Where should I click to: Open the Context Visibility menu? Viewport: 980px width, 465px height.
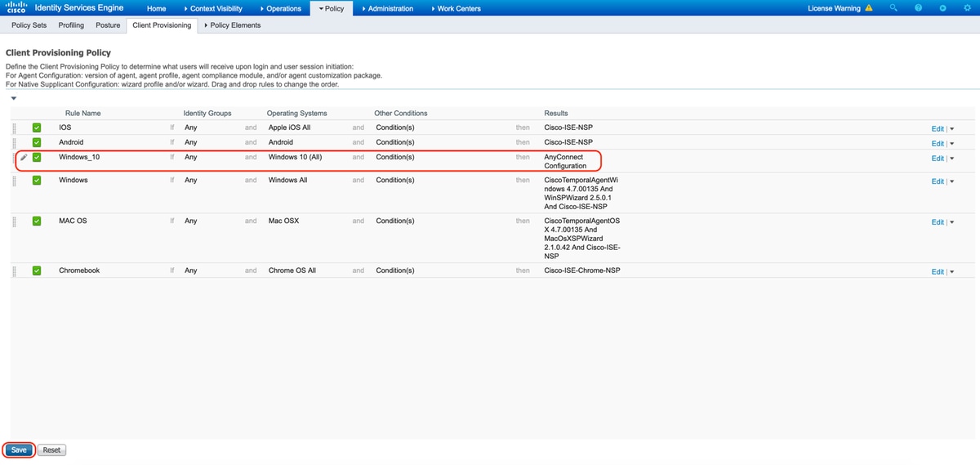212,8
